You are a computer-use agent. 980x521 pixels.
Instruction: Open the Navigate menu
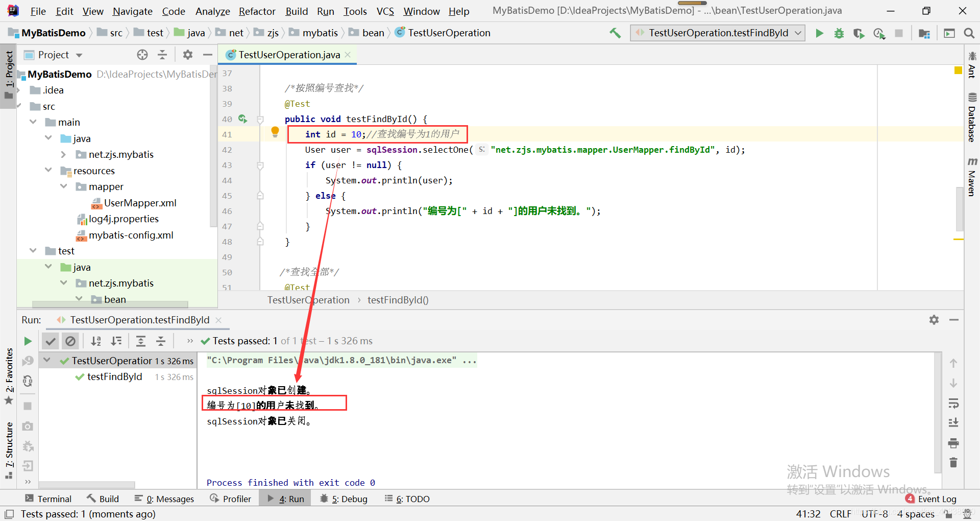point(133,11)
